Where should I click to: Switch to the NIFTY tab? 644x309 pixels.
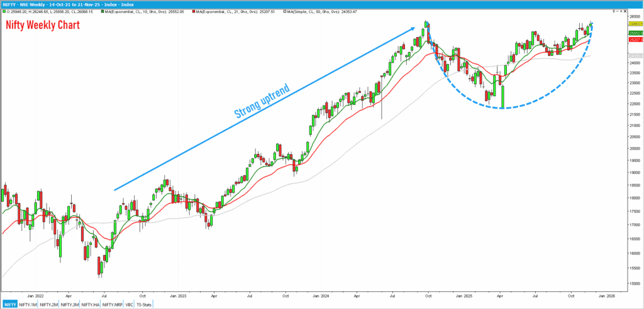9,304
